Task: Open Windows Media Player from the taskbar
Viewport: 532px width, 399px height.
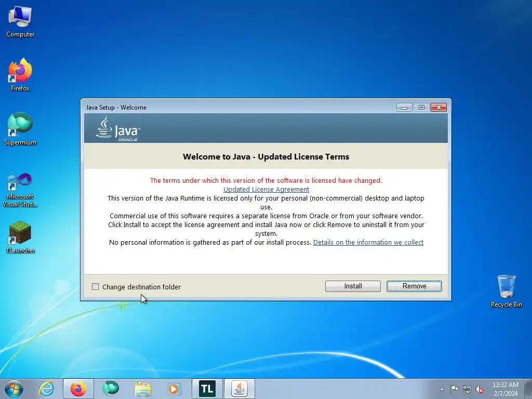Action: point(175,389)
